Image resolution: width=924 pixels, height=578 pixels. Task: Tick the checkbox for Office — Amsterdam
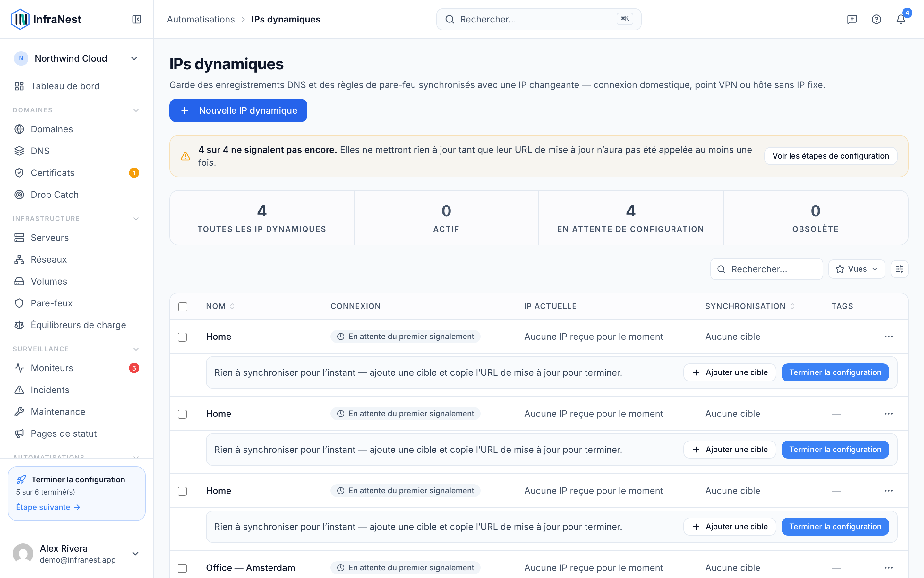183,568
